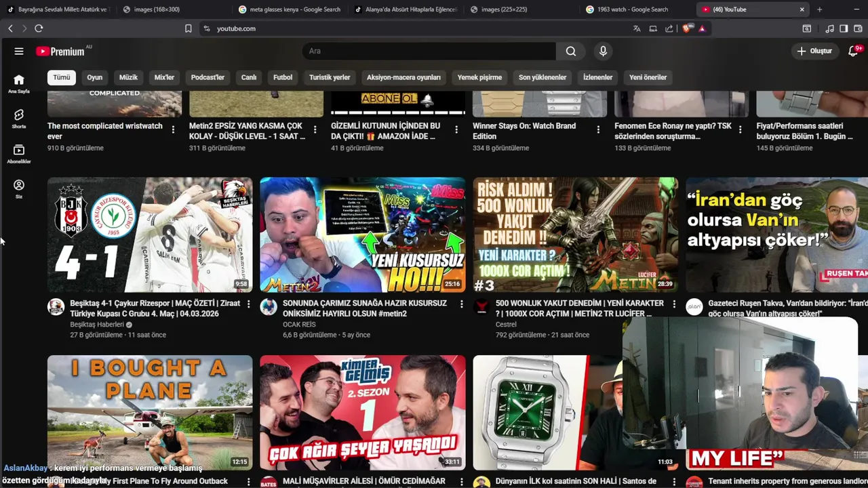Start voice search with microphone icon
This screenshot has width=868, height=488.
click(x=603, y=51)
